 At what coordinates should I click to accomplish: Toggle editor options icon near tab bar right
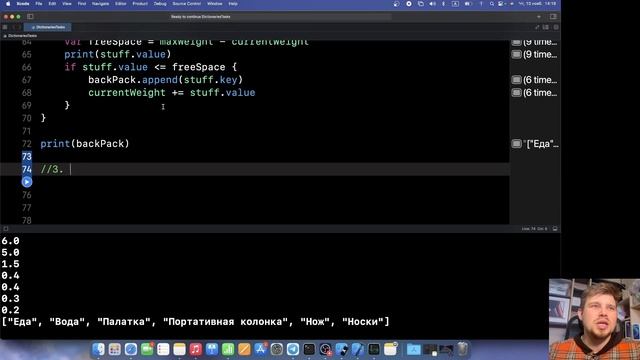[x=546, y=27]
